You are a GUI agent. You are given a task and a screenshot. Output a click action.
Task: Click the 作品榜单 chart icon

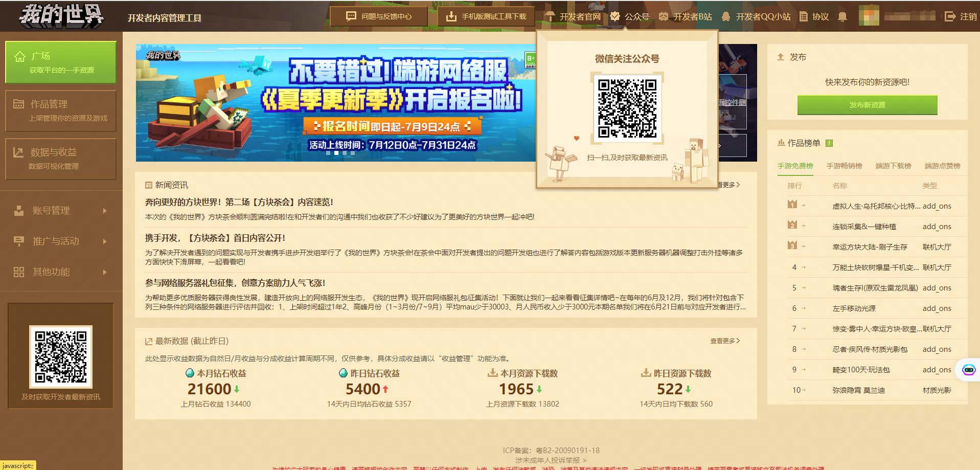[781, 143]
